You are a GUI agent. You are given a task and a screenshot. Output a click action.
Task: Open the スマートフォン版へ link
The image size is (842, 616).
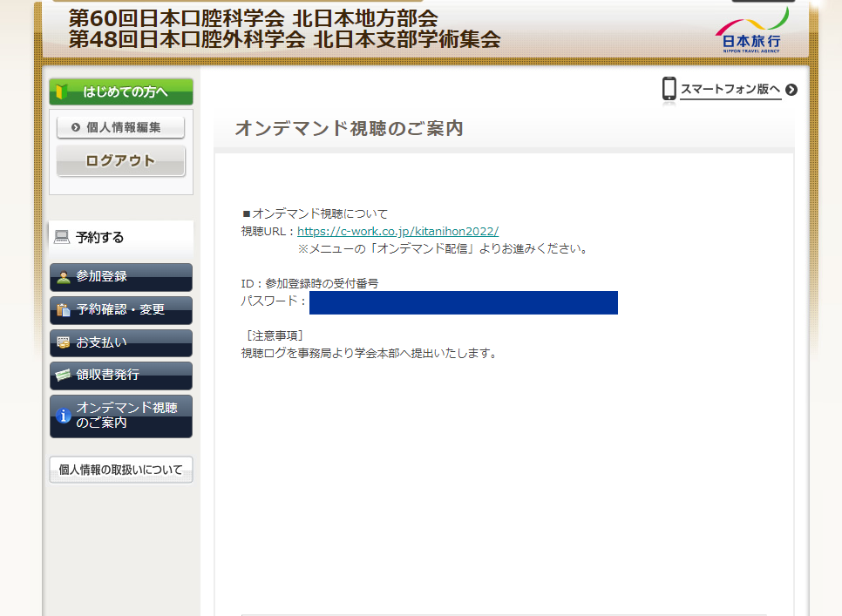pos(730,89)
